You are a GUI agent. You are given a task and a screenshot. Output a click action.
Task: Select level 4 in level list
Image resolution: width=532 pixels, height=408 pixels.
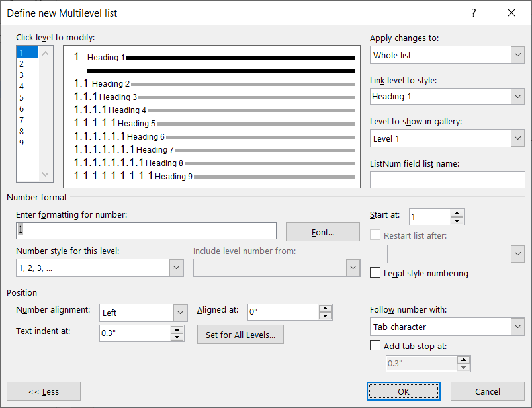click(x=28, y=86)
